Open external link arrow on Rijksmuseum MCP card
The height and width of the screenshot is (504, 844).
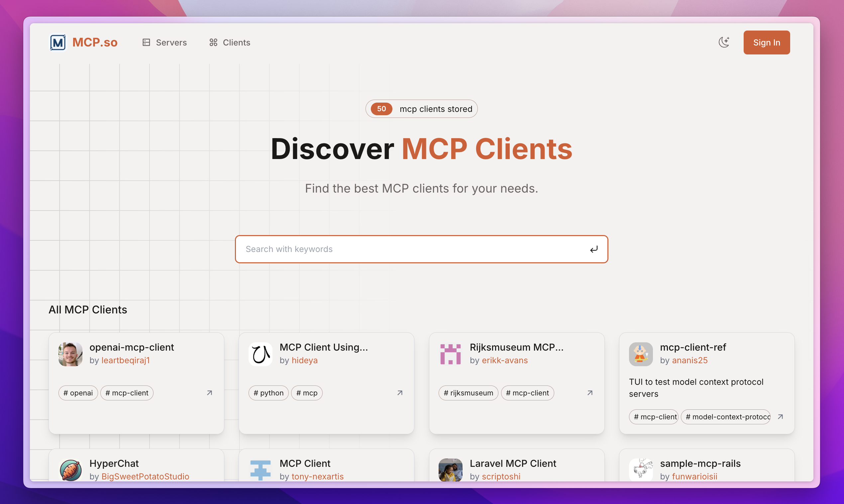click(590, 392)
